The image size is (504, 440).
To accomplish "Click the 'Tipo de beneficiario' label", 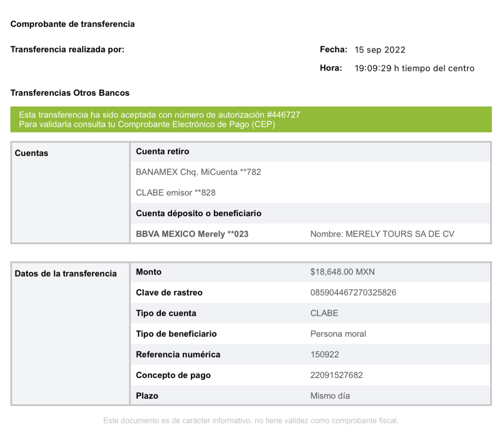I will point(176,334).
